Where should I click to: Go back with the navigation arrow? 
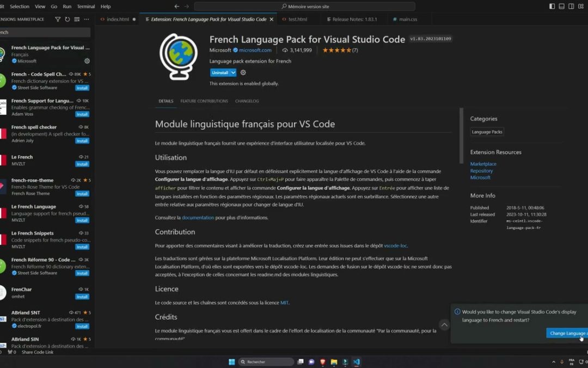pos(177,7)
